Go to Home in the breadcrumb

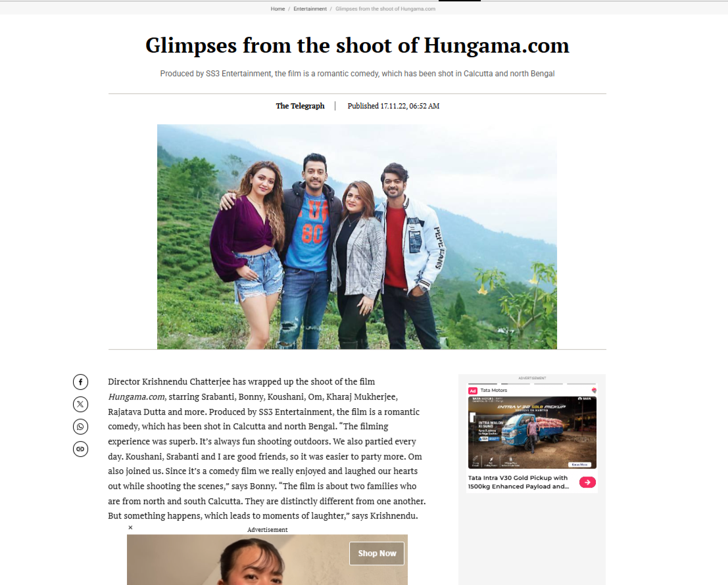point(278,9)
